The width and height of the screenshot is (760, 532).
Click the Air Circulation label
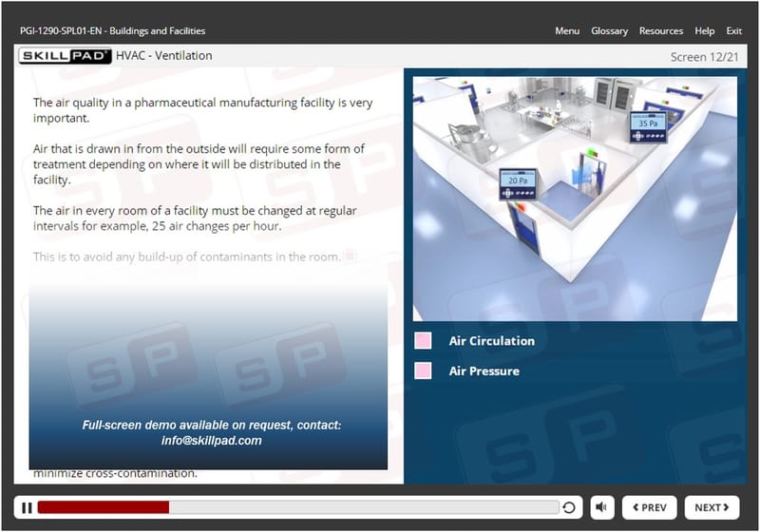pyautogui.click(x=491, y=340)
